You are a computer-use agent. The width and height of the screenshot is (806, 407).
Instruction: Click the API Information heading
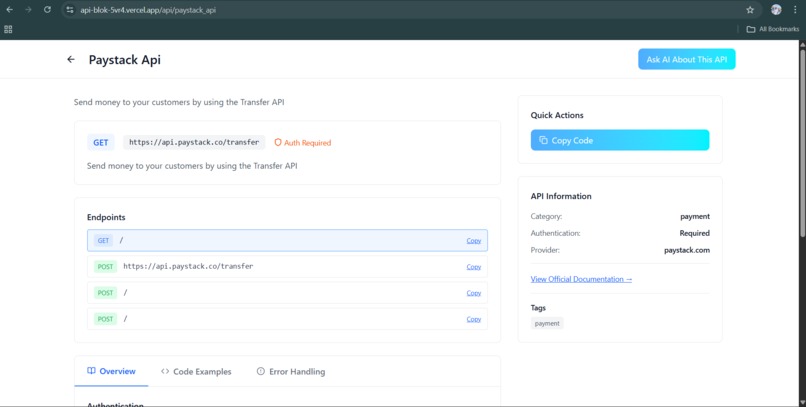point(561,196)
